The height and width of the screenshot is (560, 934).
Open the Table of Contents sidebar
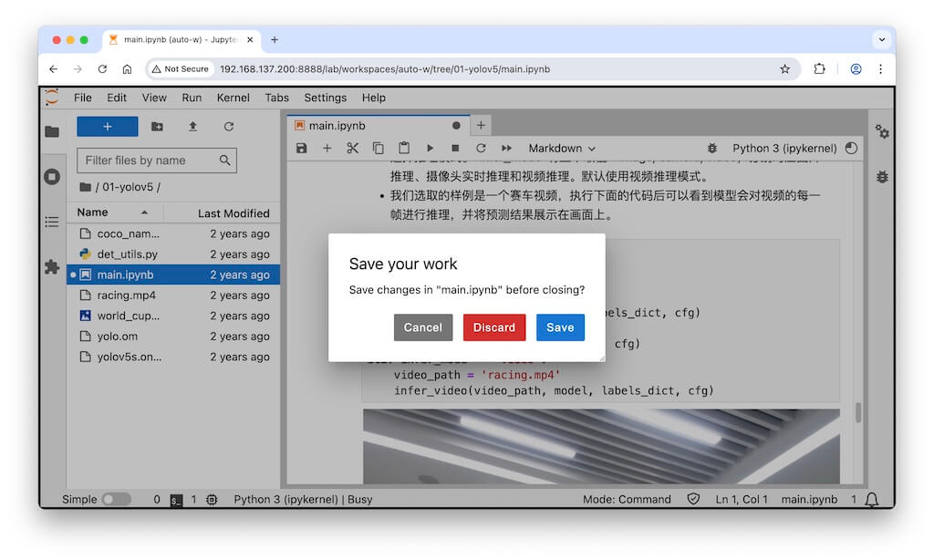point(52,222)
